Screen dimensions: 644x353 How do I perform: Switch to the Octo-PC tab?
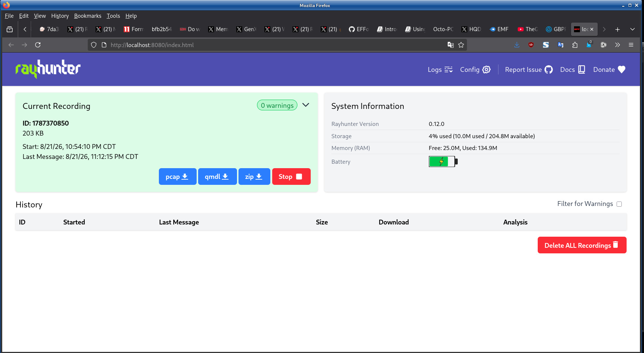coord(443,29)
